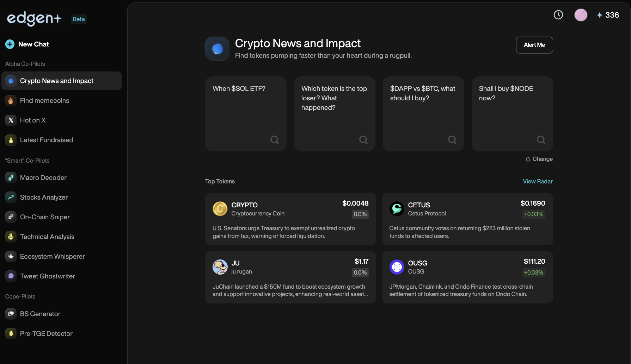Click the JU token avatar
The width and height of the screenshot is (631, 364).
(x=220, y=267)
